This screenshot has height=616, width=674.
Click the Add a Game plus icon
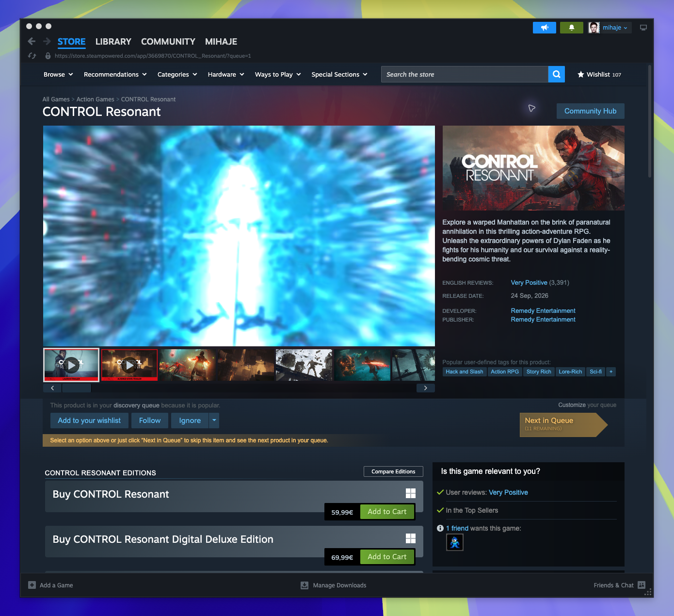pyautogui.click(x=32, y=585)
